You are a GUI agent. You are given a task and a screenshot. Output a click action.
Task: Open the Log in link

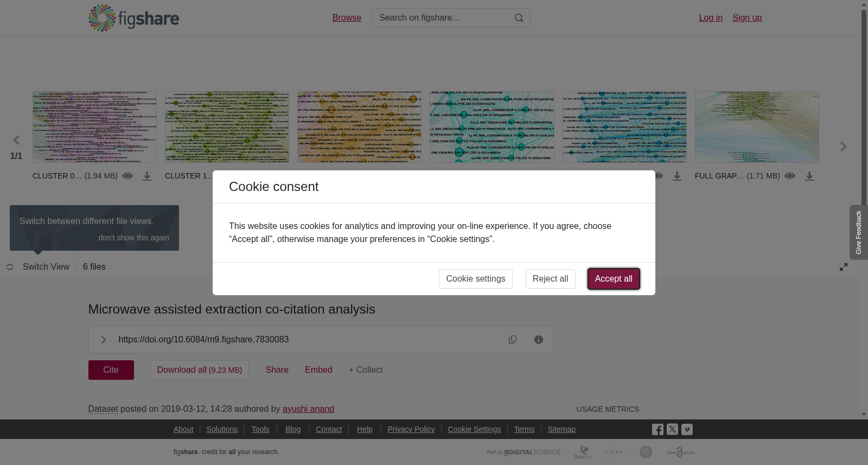pyautogui.click(x=711, y=18)
